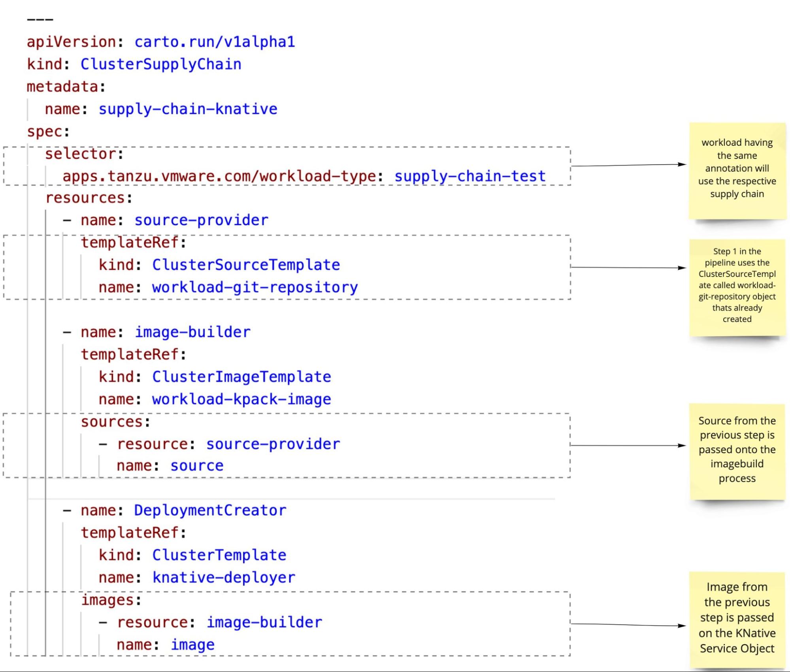Select the ClusterSourceTemplate kind value
The image size is (790, 672).
click(246, 265)
